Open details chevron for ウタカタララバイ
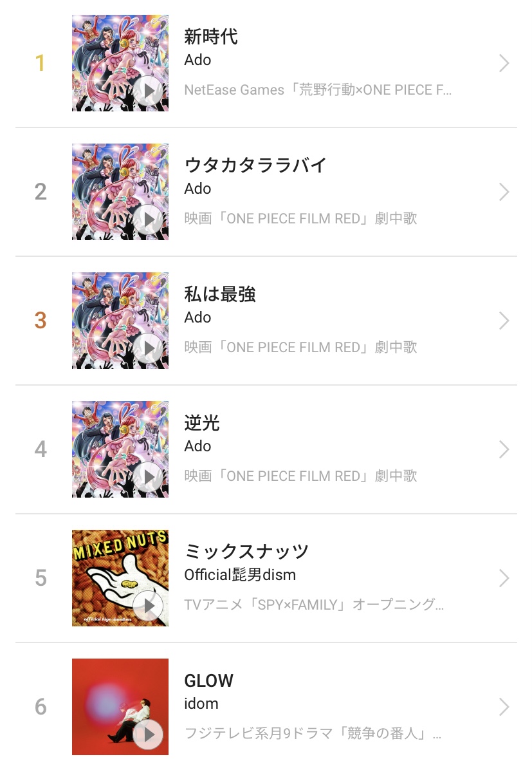 click(504, 192)
